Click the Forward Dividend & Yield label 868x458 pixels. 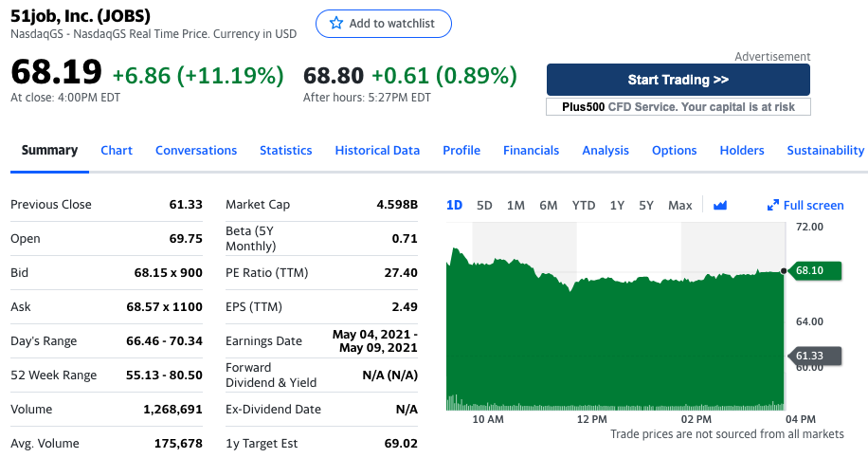[x=271, y=375]
